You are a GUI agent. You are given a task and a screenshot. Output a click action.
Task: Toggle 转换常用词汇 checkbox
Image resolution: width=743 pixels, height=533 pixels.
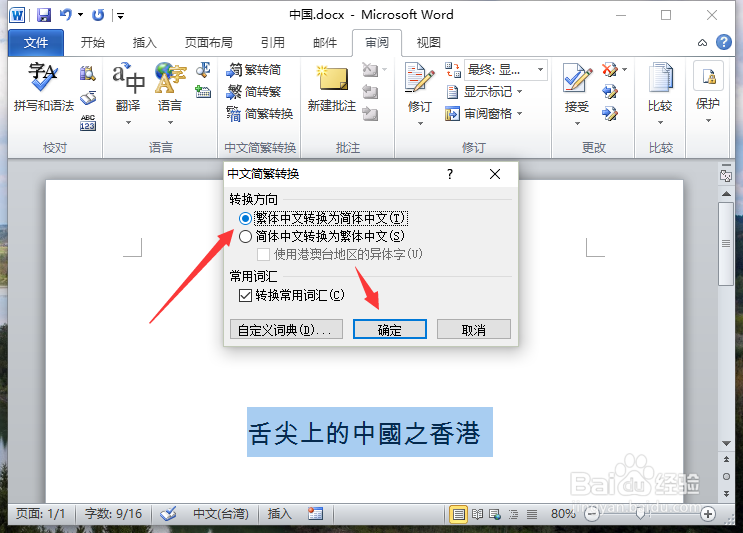[x=245, y=296]
